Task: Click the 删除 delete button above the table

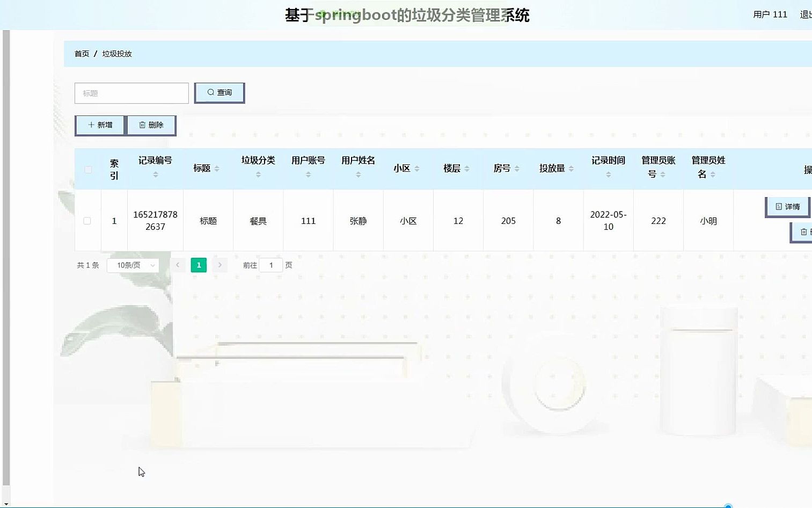Action: tap(151, 125)
